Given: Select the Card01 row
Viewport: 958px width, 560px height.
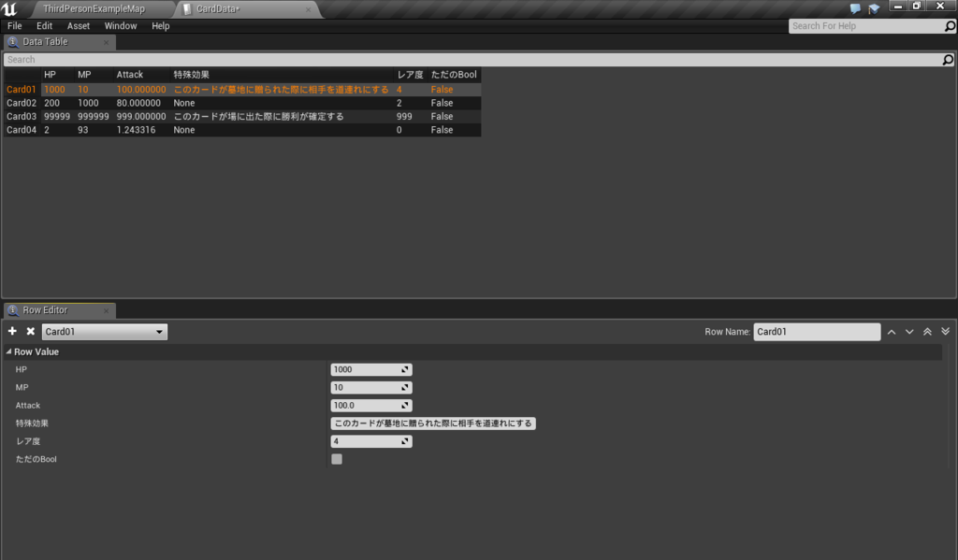Looking at the screenshot, I should click(242, 90).
